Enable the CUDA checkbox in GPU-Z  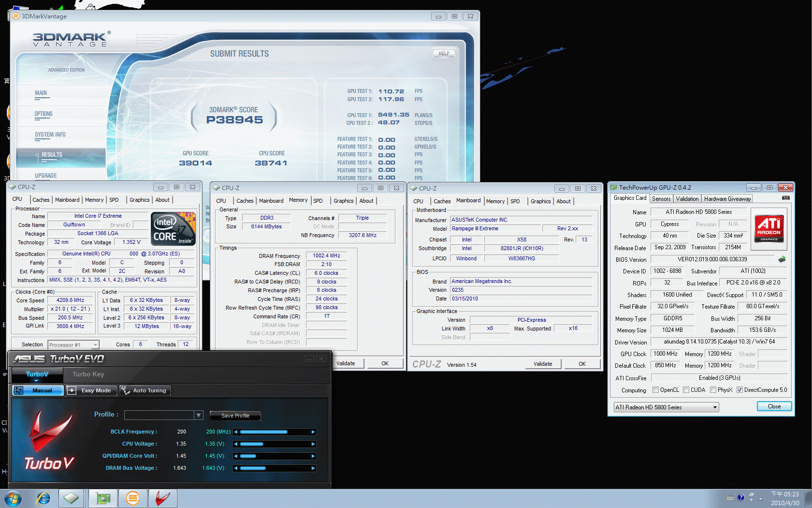pos(686,390)
